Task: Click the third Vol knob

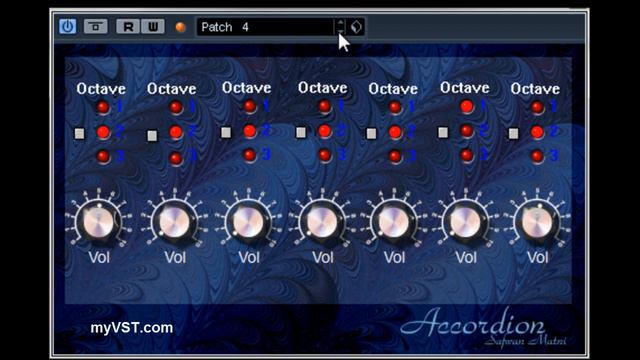Action: [248, 222]
